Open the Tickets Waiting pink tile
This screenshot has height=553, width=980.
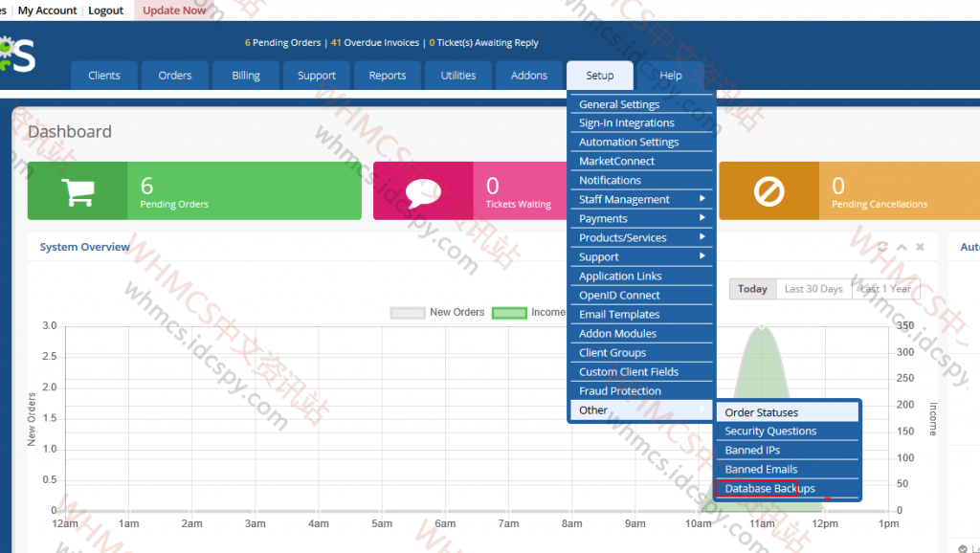[x=470, y=190]
